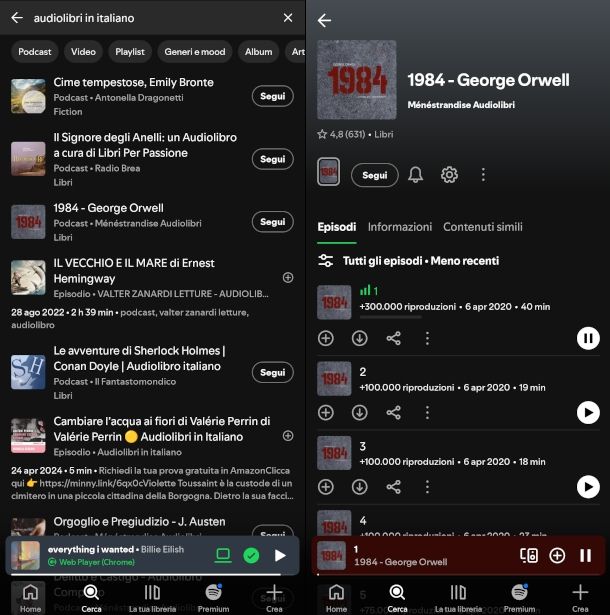Open Premium tab in left screen

(x=213, y=598)
